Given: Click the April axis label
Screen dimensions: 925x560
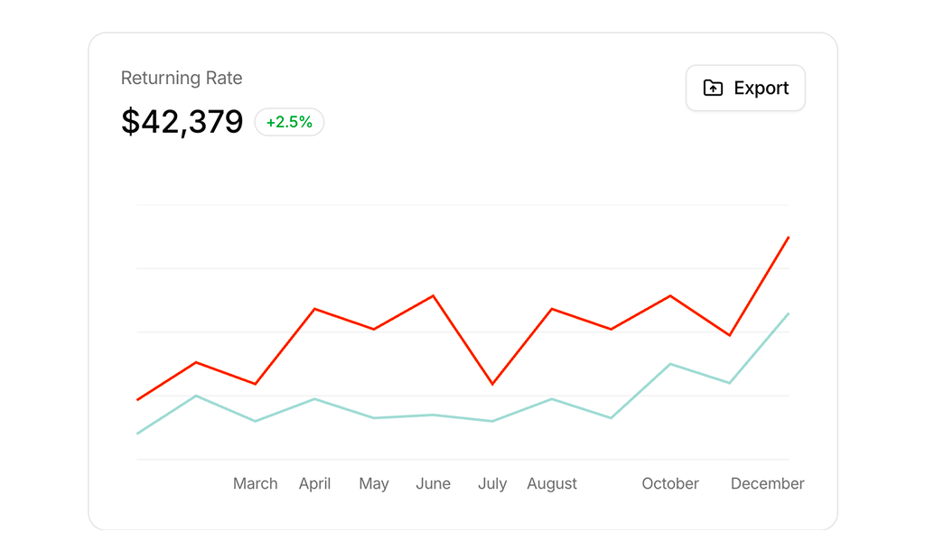Looking at the screenshot, I should pyautogui.click(x=314, y=484).
